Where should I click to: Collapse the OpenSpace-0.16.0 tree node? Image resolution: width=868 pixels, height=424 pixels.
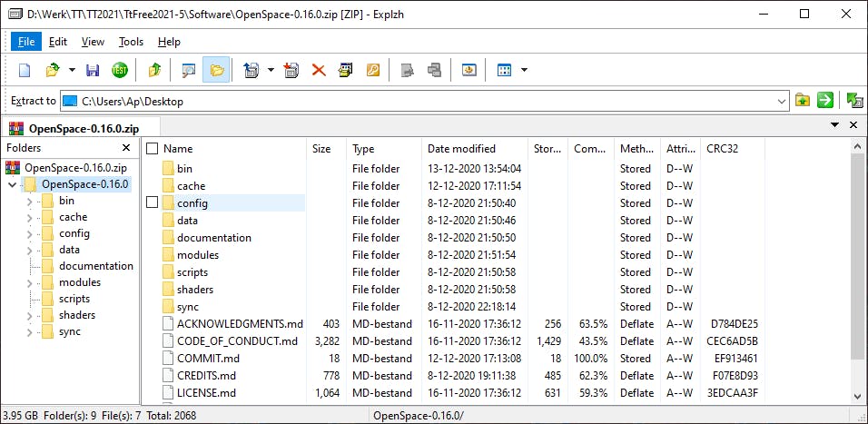12,184
